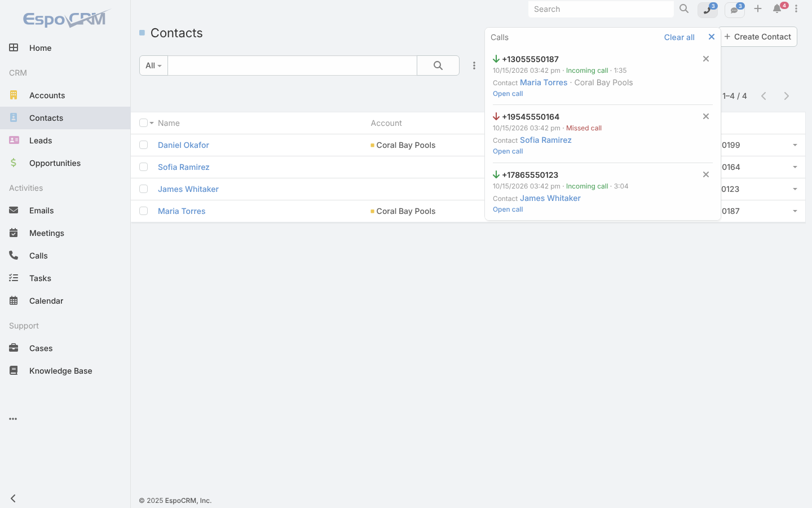Open Maria Torres contact in Calls panel

[544, 82]
